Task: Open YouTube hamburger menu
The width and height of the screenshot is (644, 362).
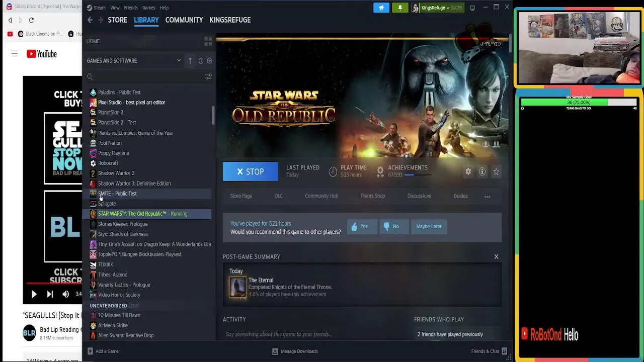Action: [15, 54]
